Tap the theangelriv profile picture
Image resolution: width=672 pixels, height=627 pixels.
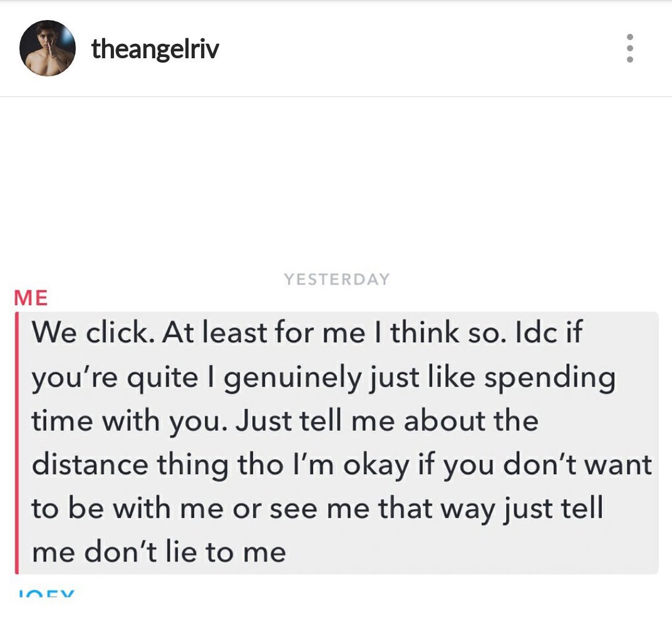click(x=48, y=48)
